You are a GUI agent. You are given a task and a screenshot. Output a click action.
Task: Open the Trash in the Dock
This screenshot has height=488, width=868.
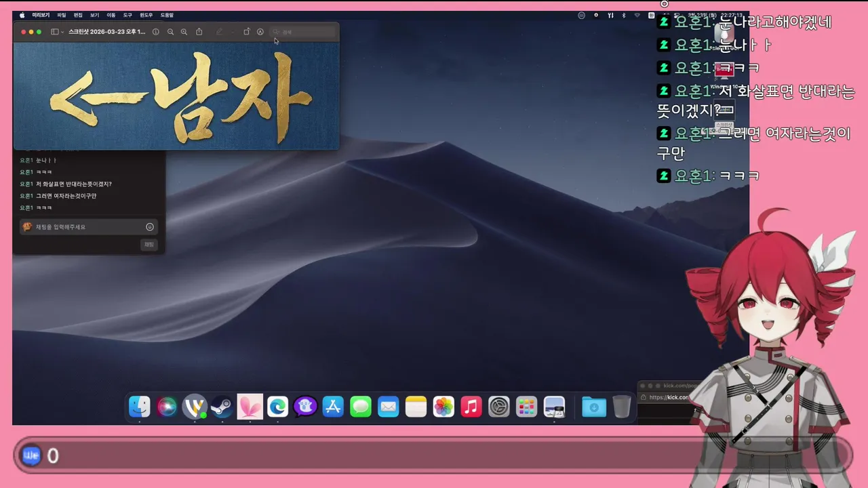[622, 407]
